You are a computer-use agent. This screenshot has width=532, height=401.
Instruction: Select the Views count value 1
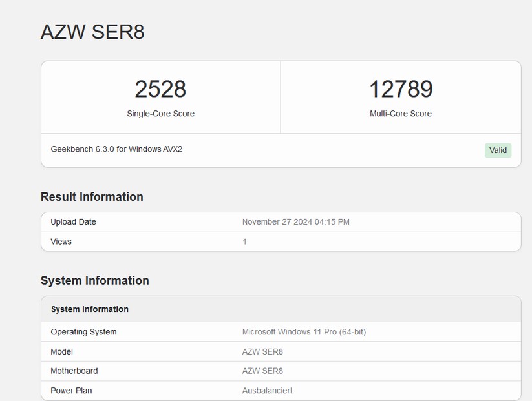click(x=244, y=242)
